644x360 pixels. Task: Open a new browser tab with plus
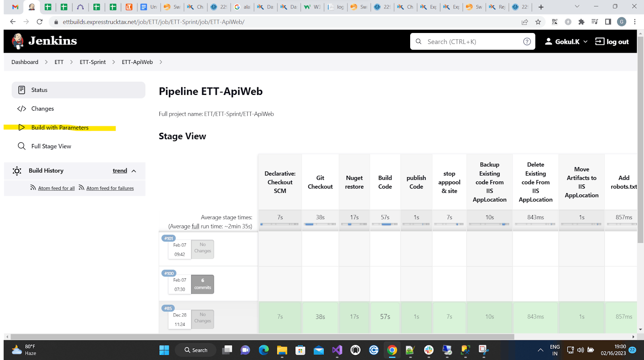coord(541,7)
